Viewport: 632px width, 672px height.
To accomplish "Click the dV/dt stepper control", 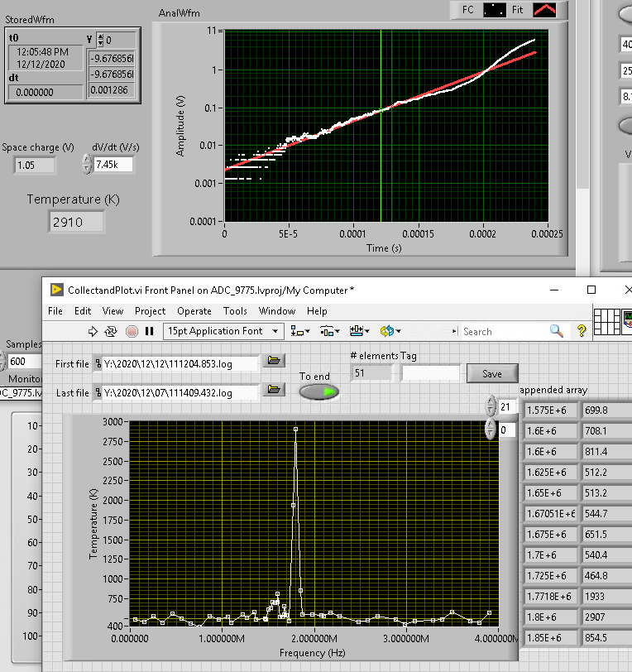I will 87,165.
